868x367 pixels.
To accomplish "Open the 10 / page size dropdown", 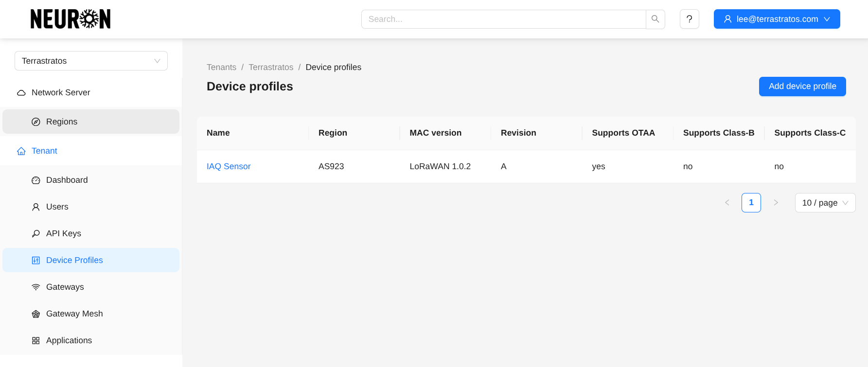I will 825,203.
